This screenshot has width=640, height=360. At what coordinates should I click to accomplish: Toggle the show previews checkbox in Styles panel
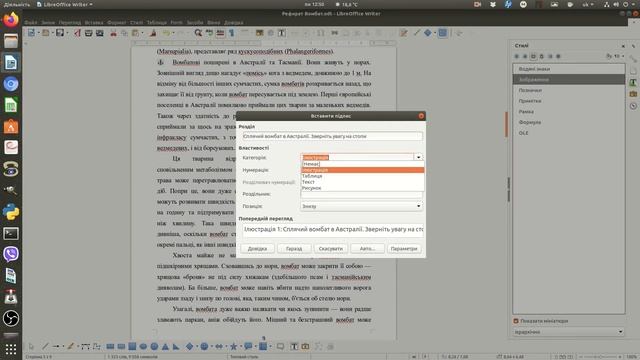pos(516,321)
